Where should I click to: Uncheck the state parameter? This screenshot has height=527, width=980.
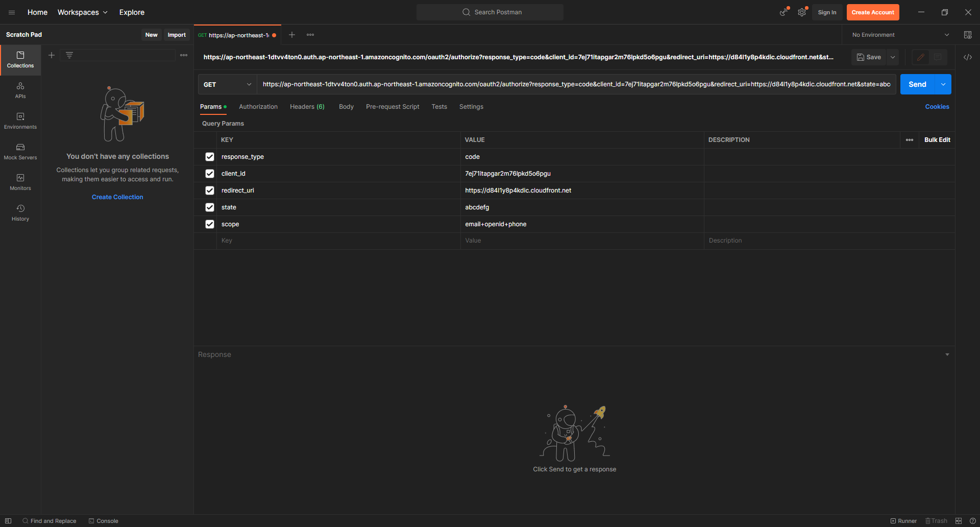210,207
